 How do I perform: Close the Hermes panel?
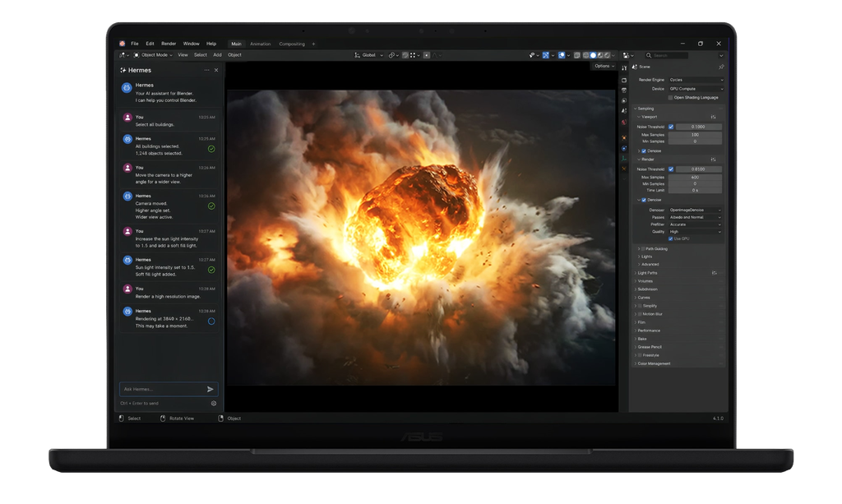tap(216, 71)
